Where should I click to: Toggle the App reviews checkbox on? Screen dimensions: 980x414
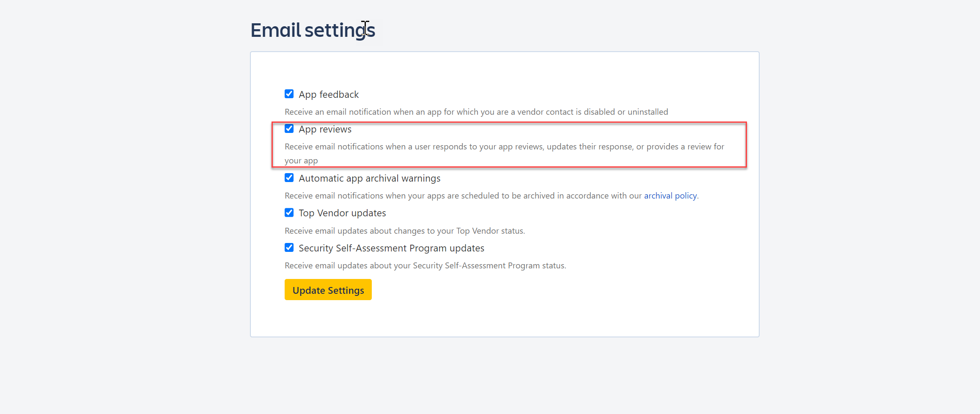point(289,128)
